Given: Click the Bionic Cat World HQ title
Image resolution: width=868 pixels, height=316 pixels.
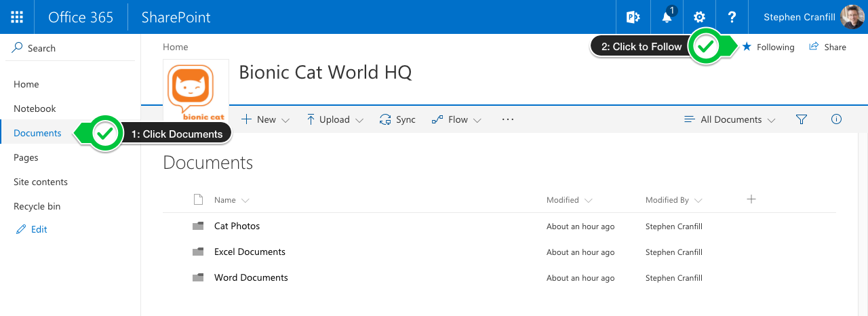Looking at the screenshot, I should point(325,72).
